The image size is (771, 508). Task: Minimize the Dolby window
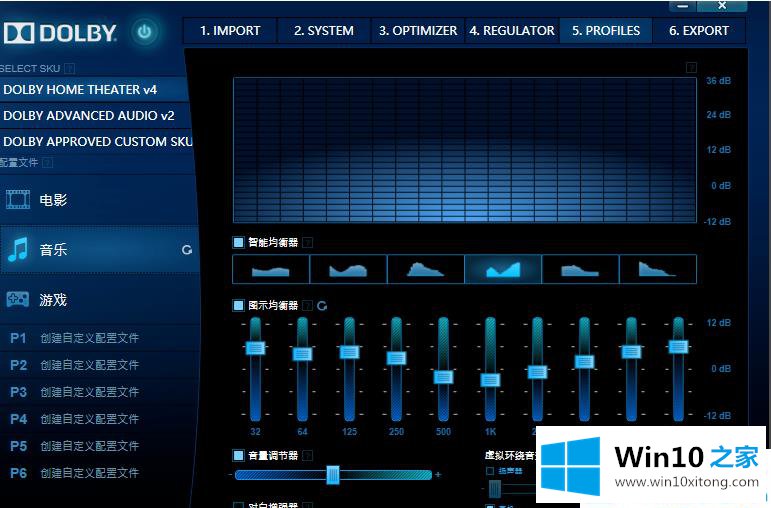pos(682,6)
